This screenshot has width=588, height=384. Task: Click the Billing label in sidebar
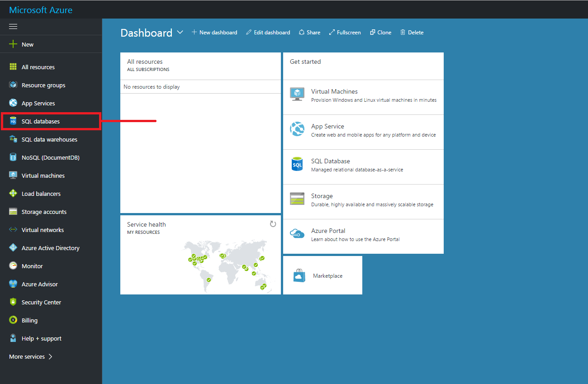(29, 320)
